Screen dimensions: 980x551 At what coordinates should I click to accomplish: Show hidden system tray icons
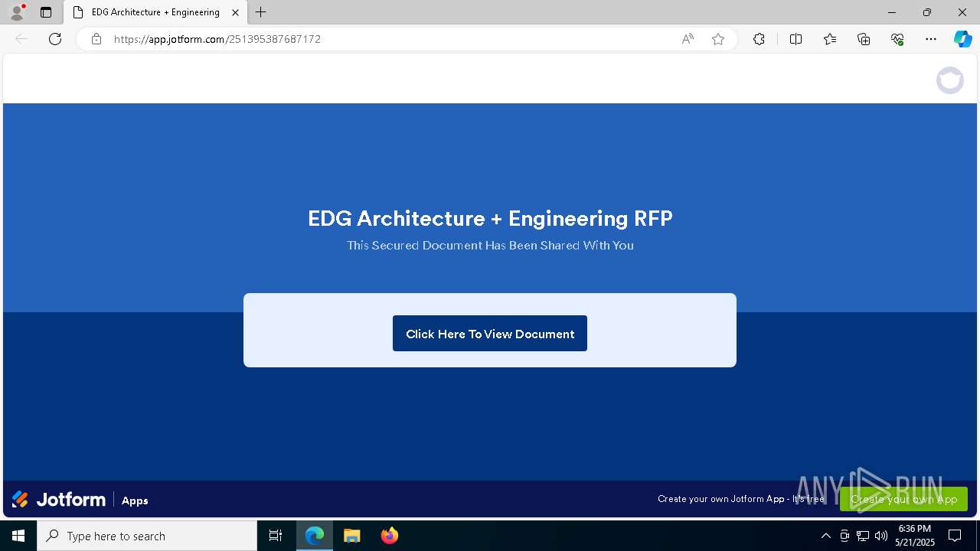pos(825,536)
